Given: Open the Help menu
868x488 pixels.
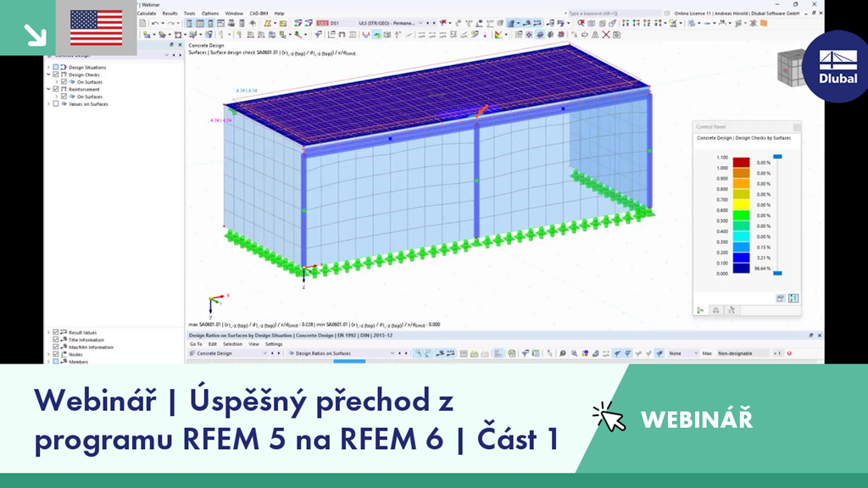Looking at the screenshot, I should (279, 14).
